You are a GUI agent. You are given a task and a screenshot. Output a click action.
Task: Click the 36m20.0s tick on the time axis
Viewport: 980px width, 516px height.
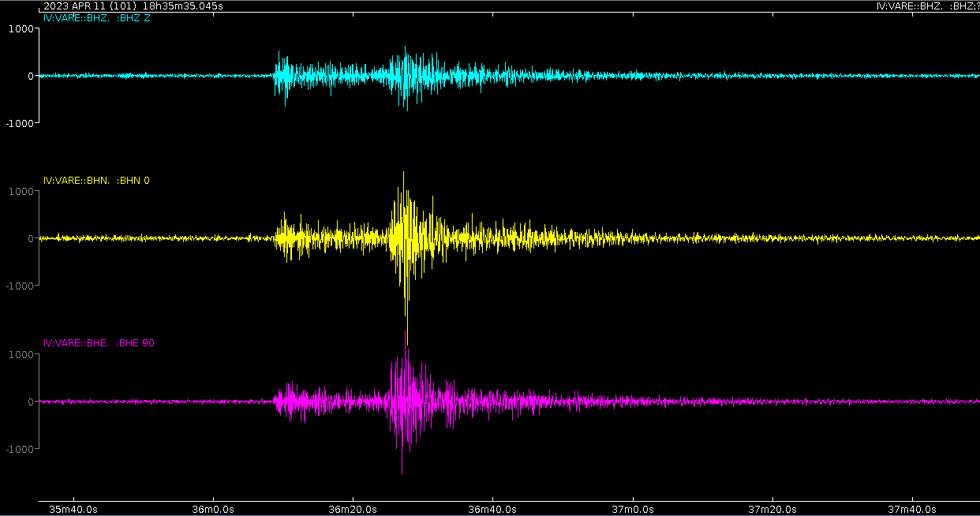[x=353, y=510]
